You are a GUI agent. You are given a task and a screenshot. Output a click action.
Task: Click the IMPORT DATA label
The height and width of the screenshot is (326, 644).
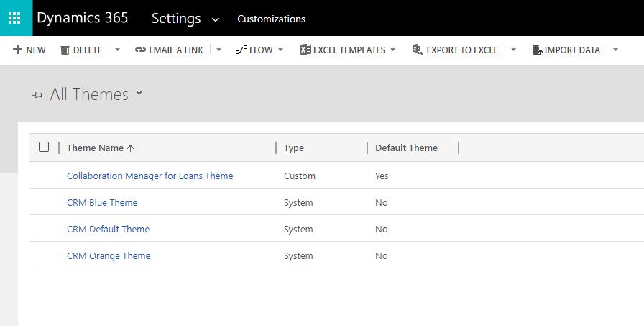[572, 50]
